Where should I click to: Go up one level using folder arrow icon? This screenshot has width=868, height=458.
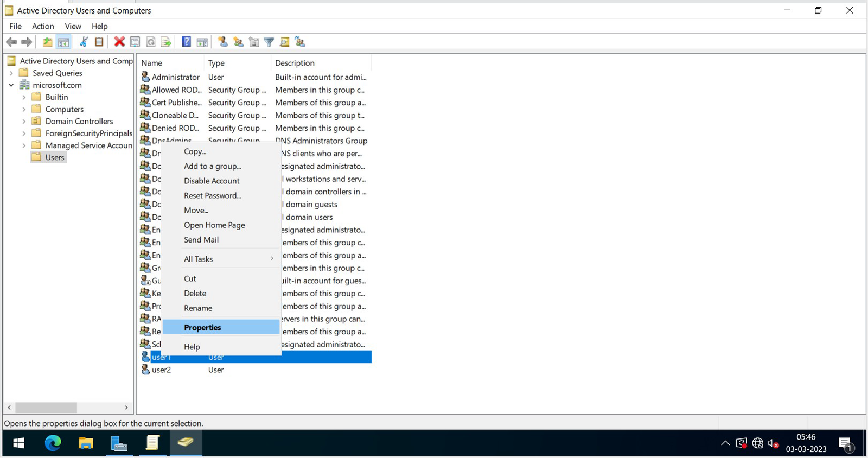(x=48, y=42)
